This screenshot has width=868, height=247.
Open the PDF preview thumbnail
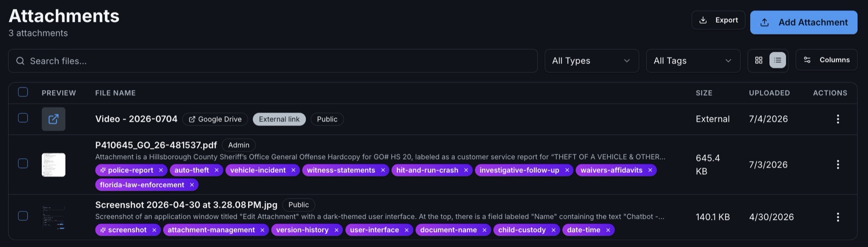[54, 165]
